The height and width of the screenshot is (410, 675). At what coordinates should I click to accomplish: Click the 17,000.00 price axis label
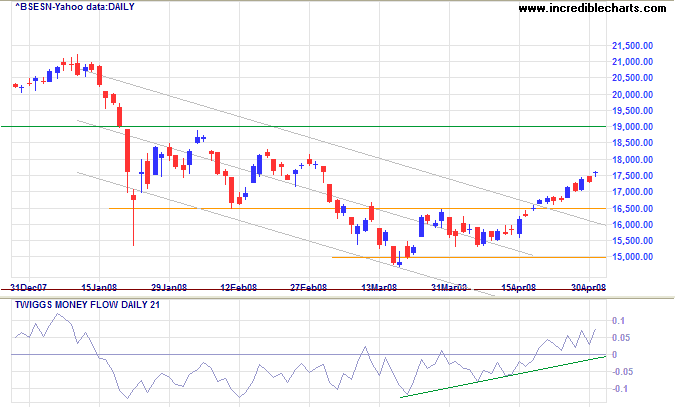pyautogui.click(x=632, y=192)
